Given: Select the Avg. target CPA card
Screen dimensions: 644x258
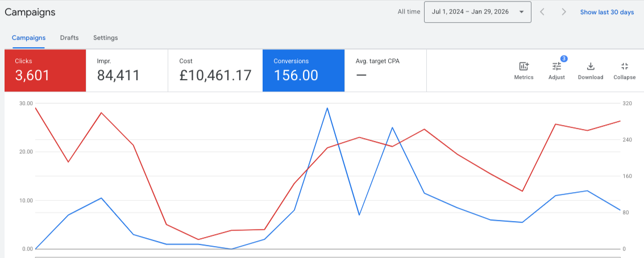Looking at the screenshot, I should 385,70.
